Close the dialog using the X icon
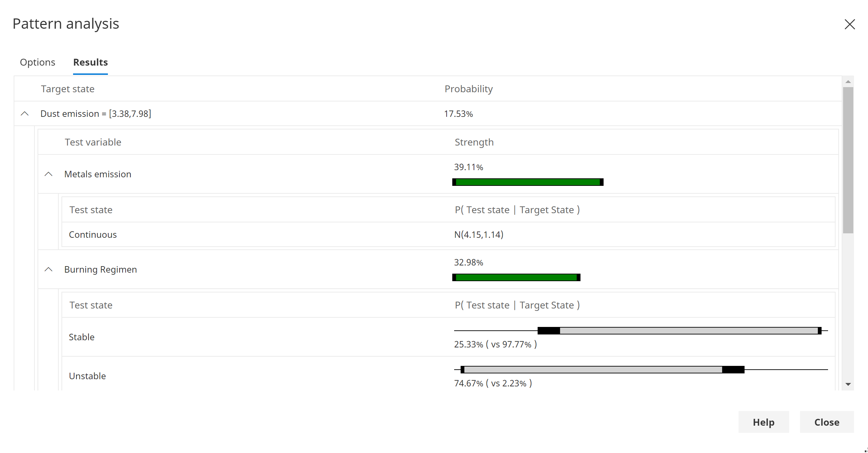Image resolution: width=868 pixels, height=453 pixels. pyautogui.click(x=850, y=24)
